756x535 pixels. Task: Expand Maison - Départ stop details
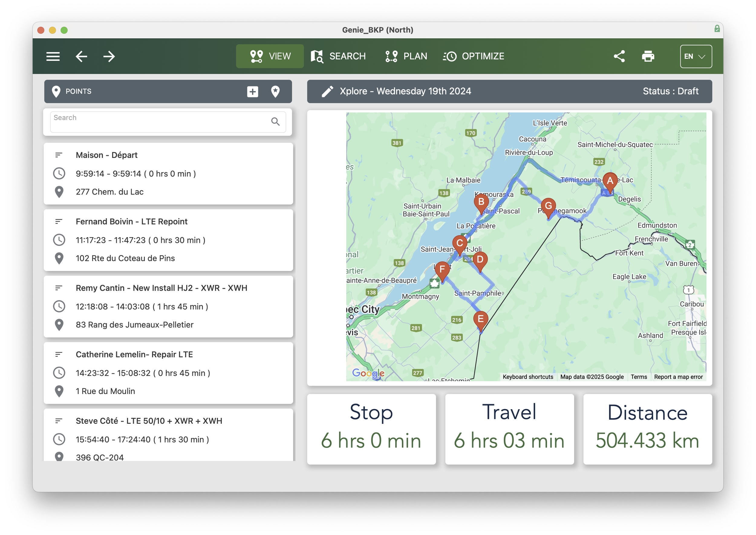(x=59, y=155)
